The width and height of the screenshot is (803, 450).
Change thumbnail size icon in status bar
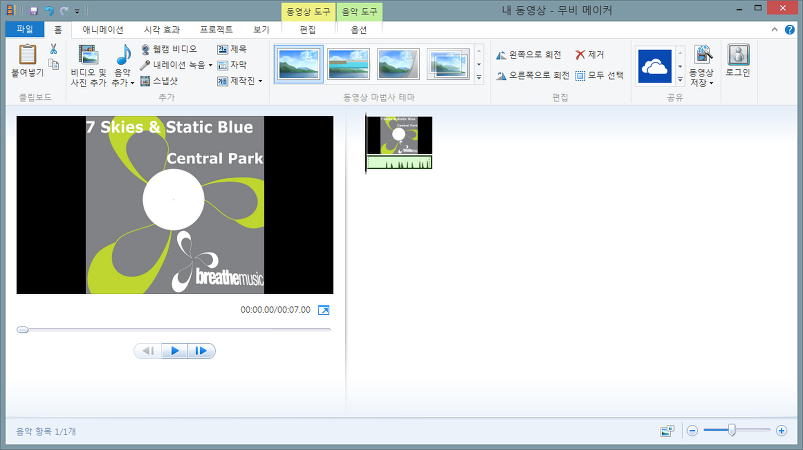click(667, 431)
